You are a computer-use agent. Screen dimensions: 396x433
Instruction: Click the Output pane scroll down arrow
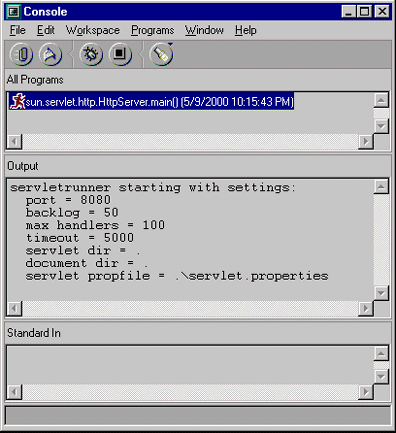pos(381,293)
